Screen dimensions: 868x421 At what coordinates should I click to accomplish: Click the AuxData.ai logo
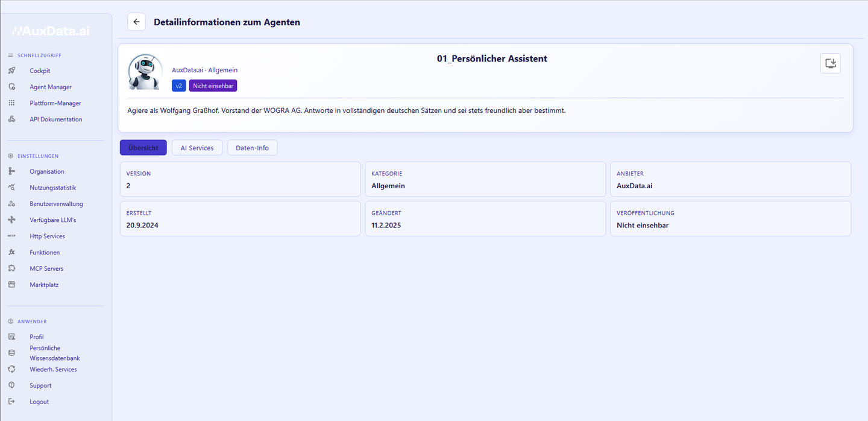(51, 30)
